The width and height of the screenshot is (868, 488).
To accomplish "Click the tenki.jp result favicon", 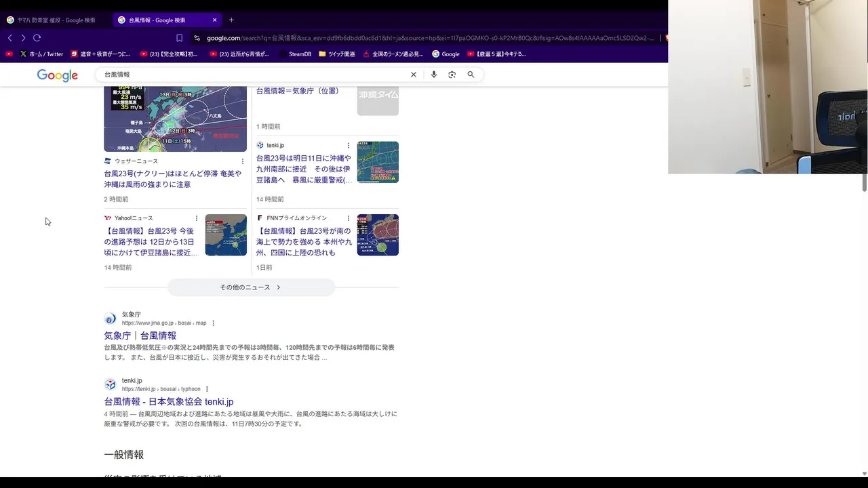I will point(110,384).
